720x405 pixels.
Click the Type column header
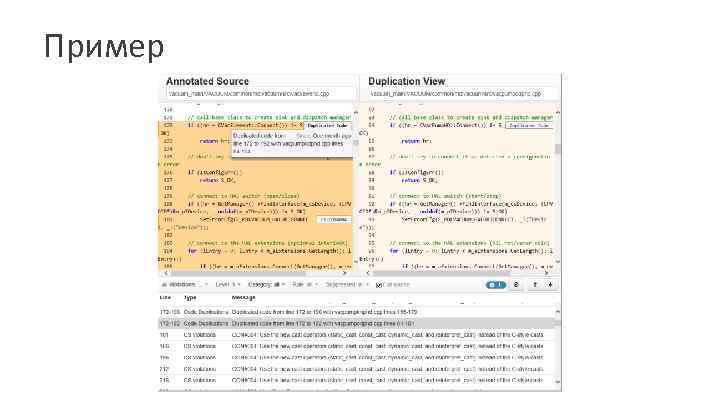coord(190,298)
